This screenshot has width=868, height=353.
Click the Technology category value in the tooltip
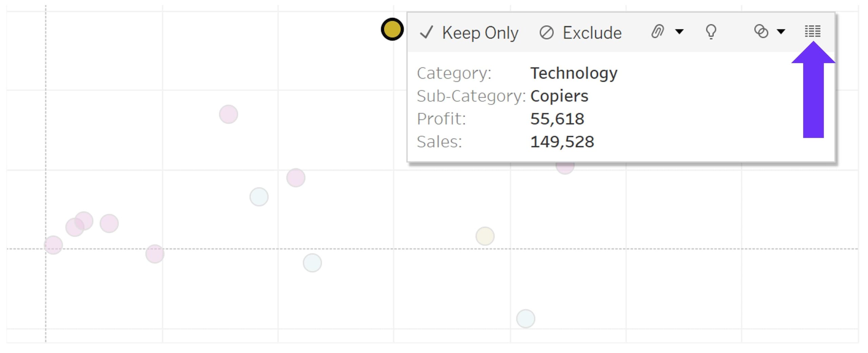coord(574,73)
